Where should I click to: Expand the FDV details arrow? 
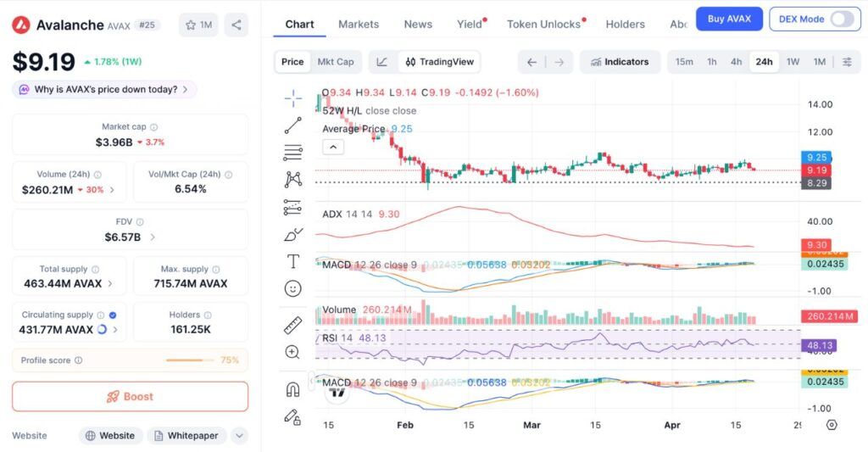pyautogui.click(x=153, y=237)
